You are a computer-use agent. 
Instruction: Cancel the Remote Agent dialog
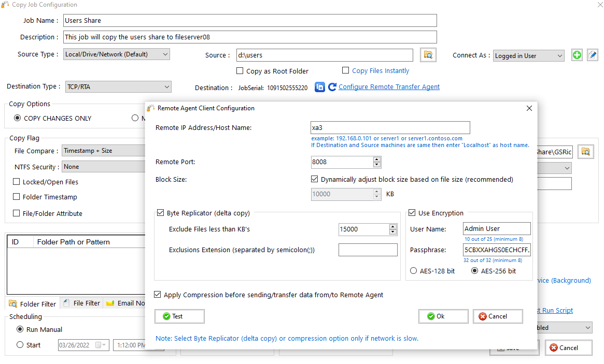498,316
